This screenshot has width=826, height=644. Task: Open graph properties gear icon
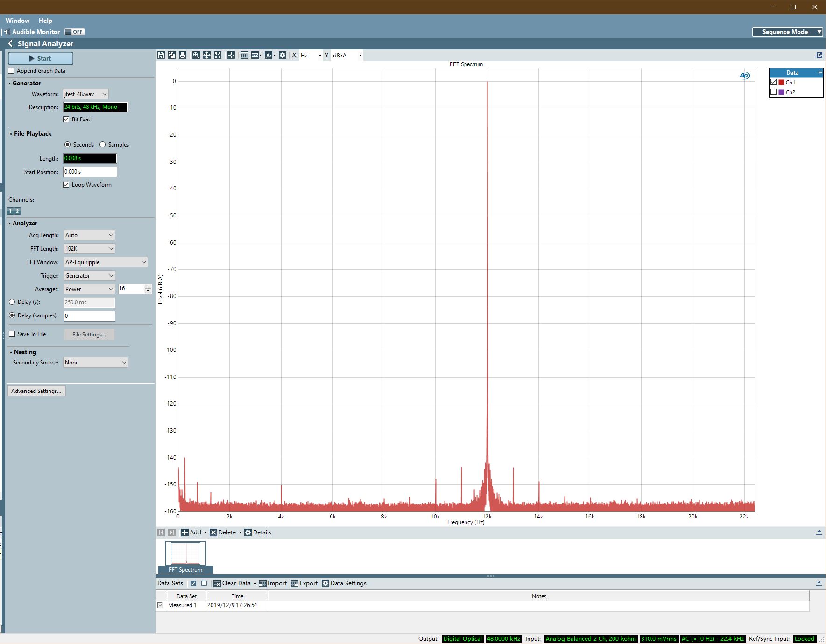click(x=282, y=55)
